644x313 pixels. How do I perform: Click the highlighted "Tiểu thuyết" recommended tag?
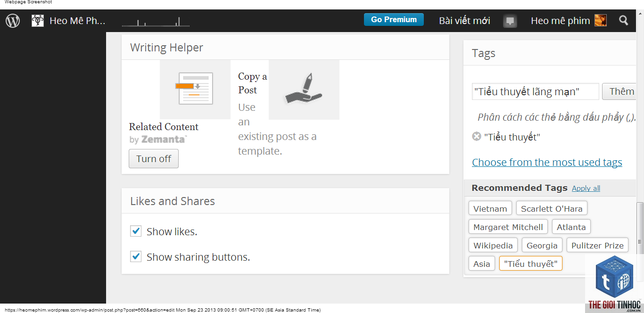point(531,264)
